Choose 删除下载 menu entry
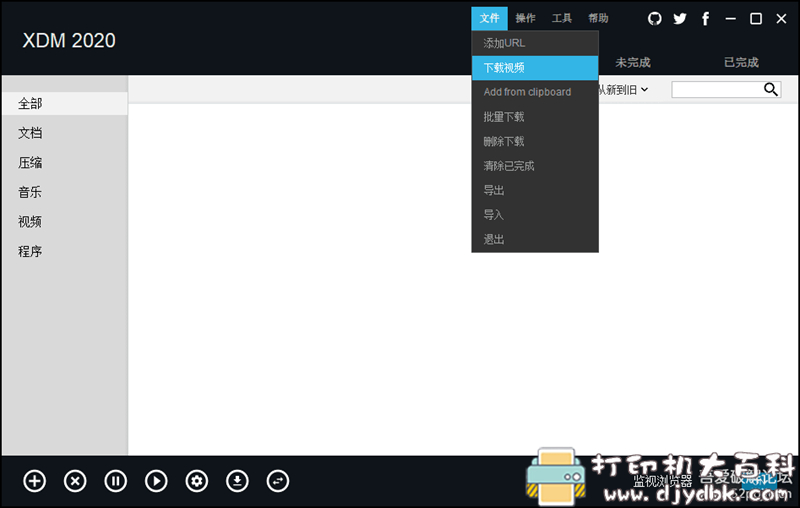Viewport: 800px width, 508px height. click(535, 141)
